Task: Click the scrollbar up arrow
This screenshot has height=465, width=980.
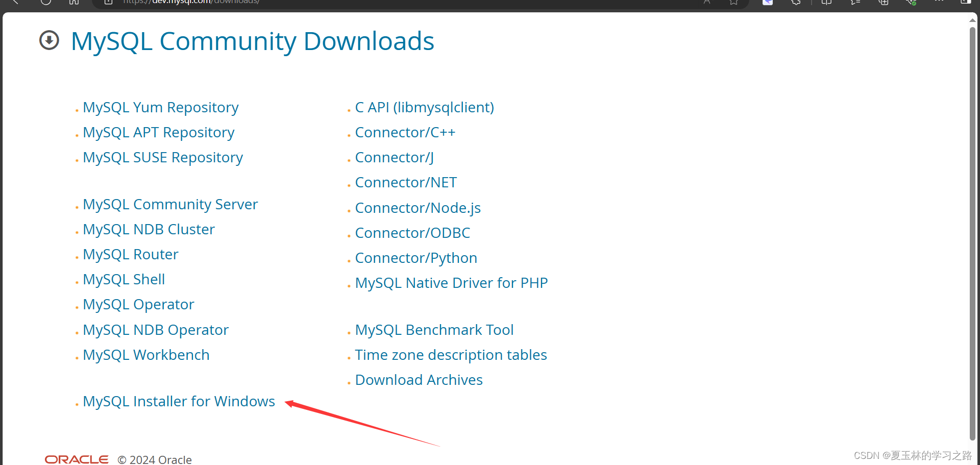Action: coord(972,20)
